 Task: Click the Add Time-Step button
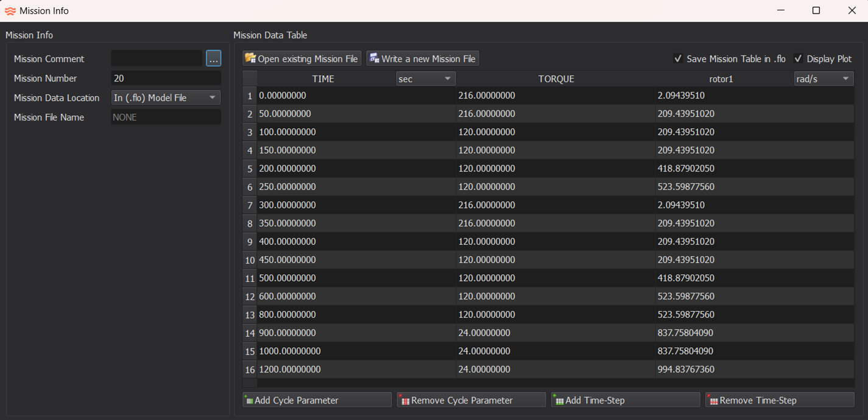click(625, 400)
